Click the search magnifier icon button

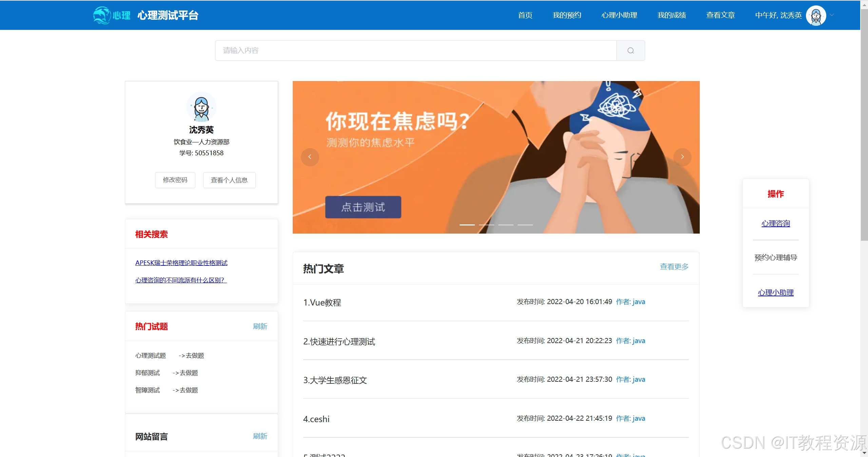click(630, 51)
